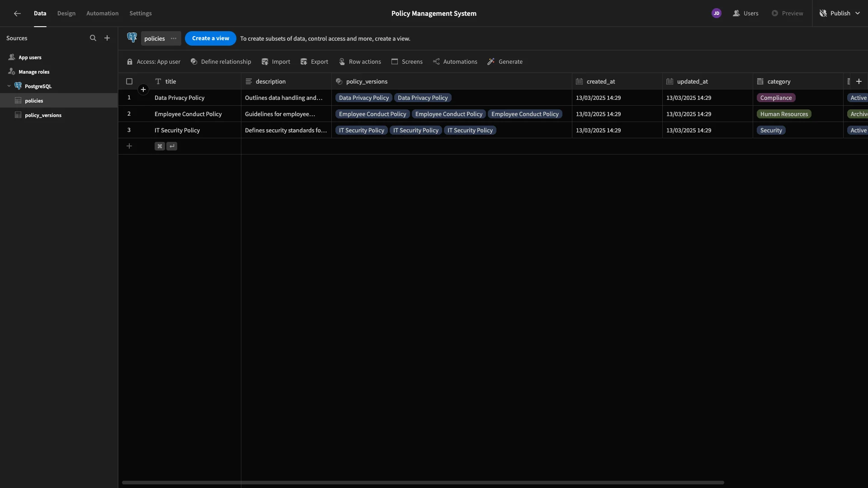Collapse the PostgreSQL source tree
The height and width of the screenshot is (488, 868).
(x=9, y=86)
